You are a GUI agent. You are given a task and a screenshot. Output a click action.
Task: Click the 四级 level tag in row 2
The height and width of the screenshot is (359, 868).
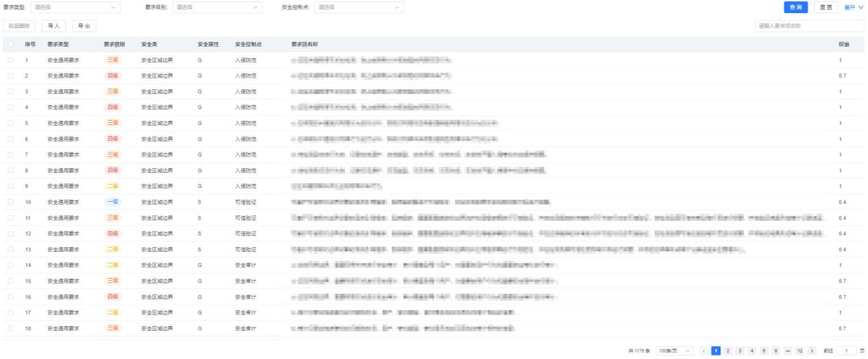[x=112, y=76]
